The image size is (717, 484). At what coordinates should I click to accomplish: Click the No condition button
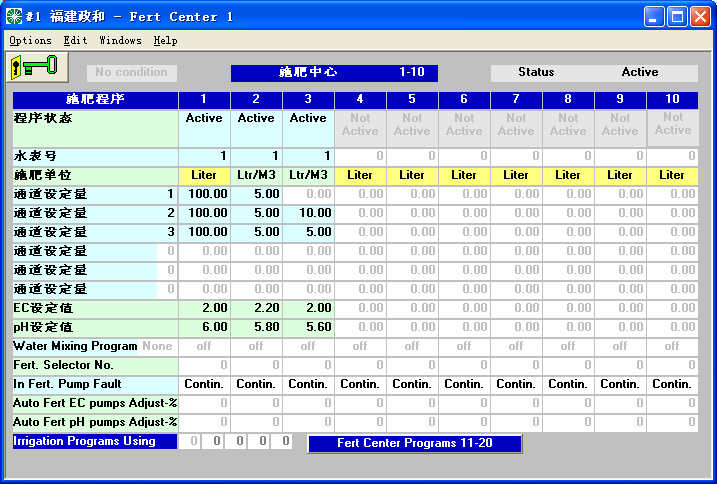[132, 73]
